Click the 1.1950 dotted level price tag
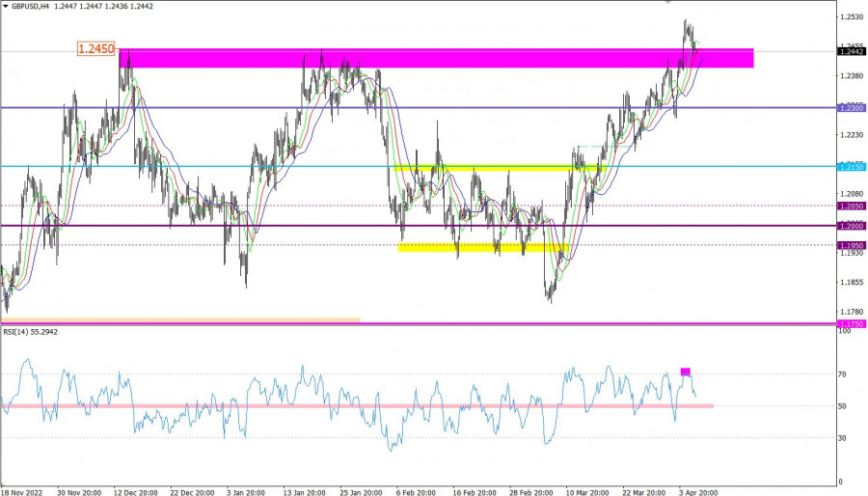This screenshot has width=868, height=496. (851, 245)
